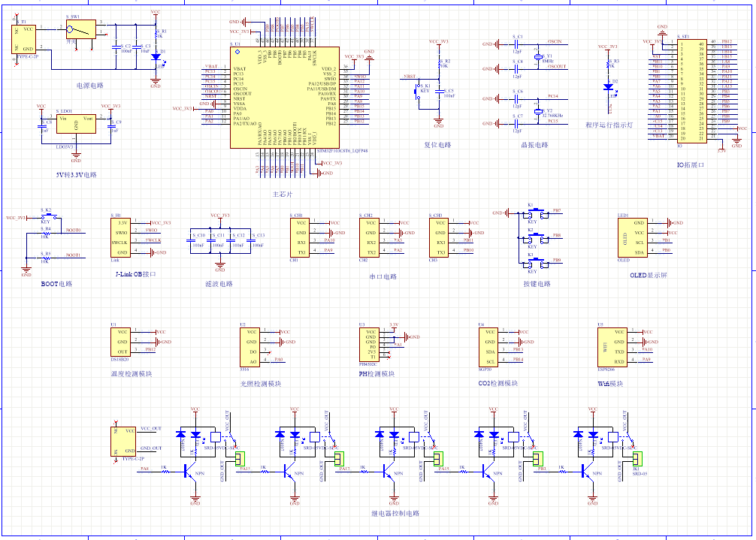This screenshot has height=540, width=756.
Task: Click the 5V转3.3V电路 label
Action: [x=76, y=175]
